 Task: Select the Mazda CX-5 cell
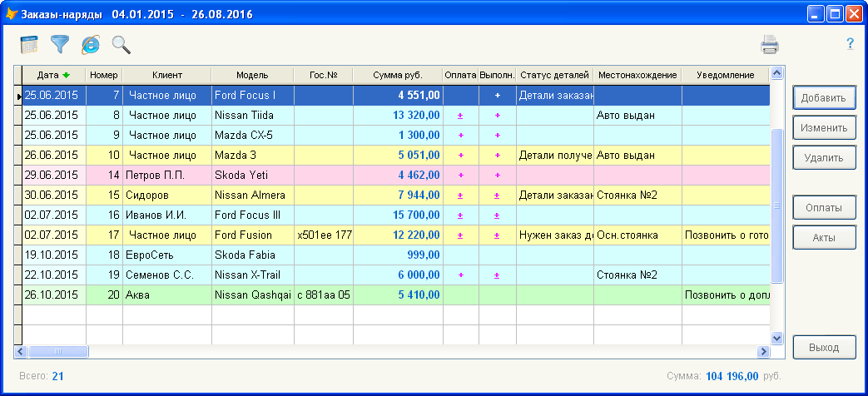click(252, 136)
